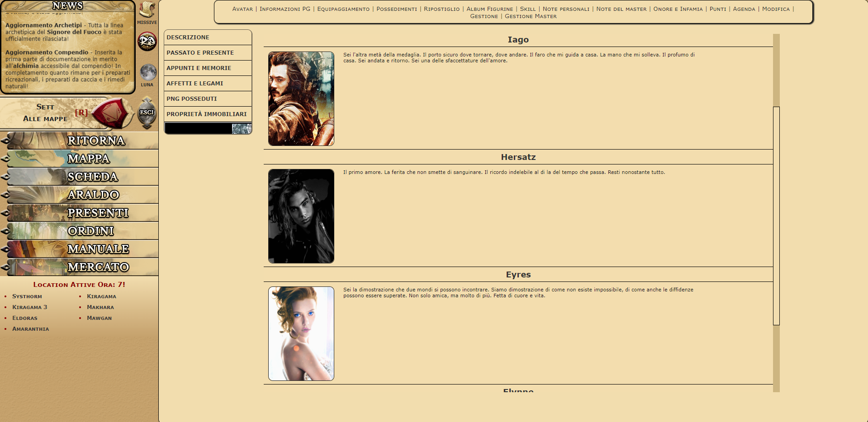Go to Kiragama 3 location
The width and height of the screenshot is (868, 422).
(30, 307)
